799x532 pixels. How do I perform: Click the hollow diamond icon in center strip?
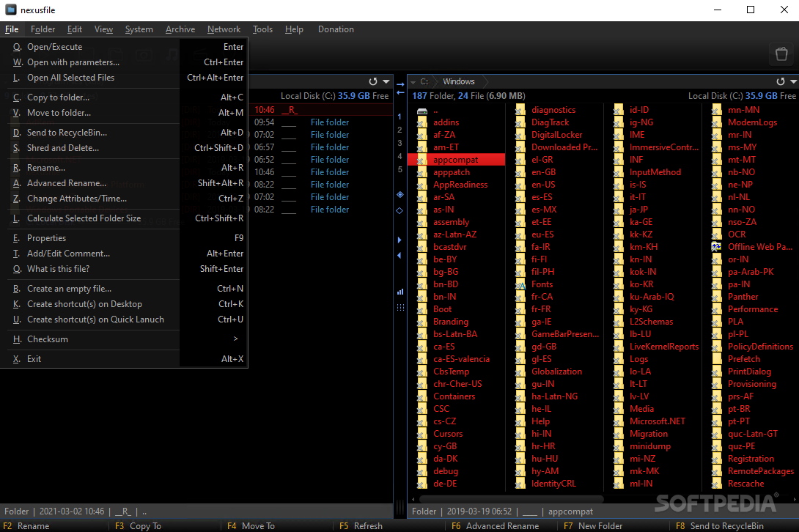(x=400, y=210)
